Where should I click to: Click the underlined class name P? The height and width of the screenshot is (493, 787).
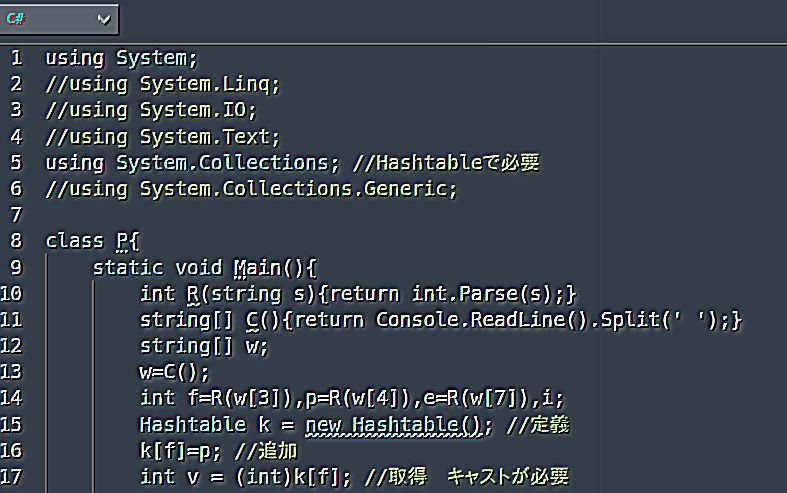(x=123, y=241)
